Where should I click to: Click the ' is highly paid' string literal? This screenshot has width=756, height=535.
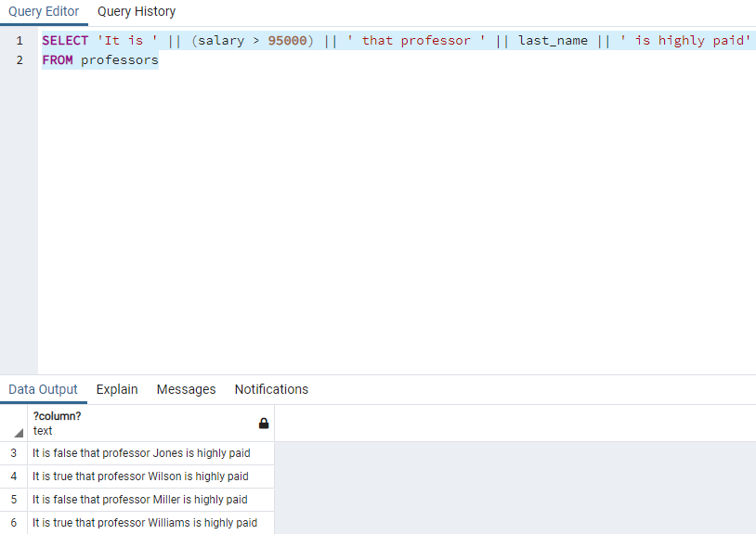tap(685, 41)
